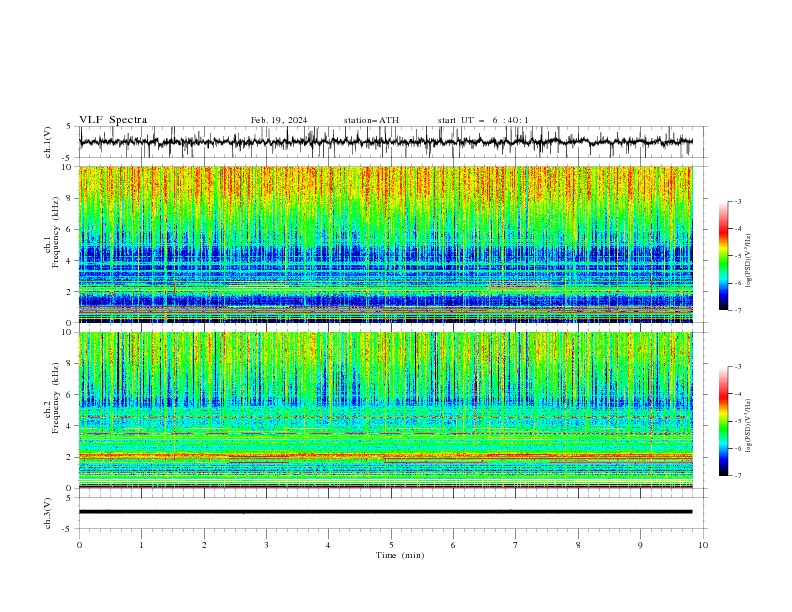Click the ch.1 voltage waveform trace
This screenshot has height=612, width=792.
tap(385, 142)
